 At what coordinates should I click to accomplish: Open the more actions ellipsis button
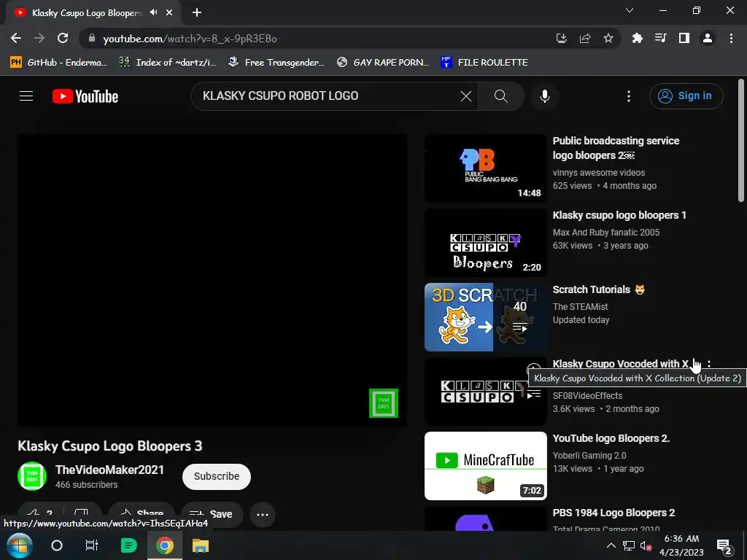coord(263,514)
